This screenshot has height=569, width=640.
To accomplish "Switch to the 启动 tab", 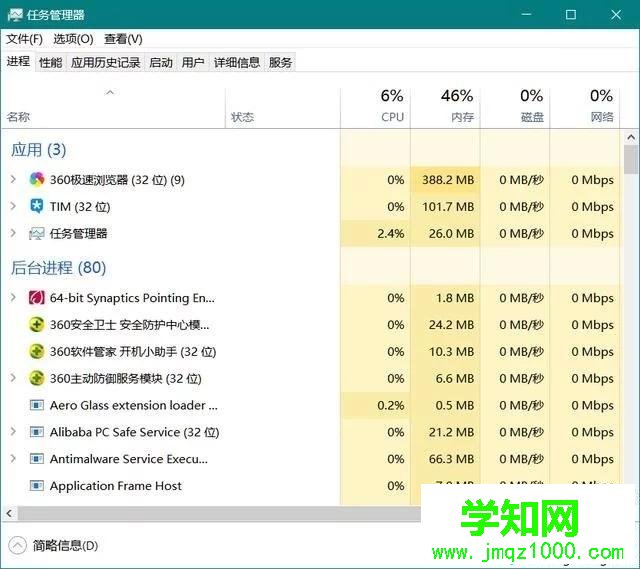I will 161,62.
